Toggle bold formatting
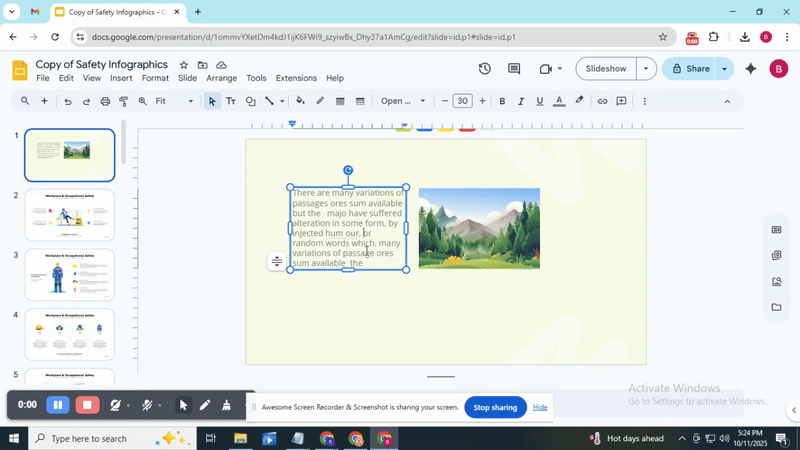This screenshot has height=450, width=800. click(x=502, y=101)
